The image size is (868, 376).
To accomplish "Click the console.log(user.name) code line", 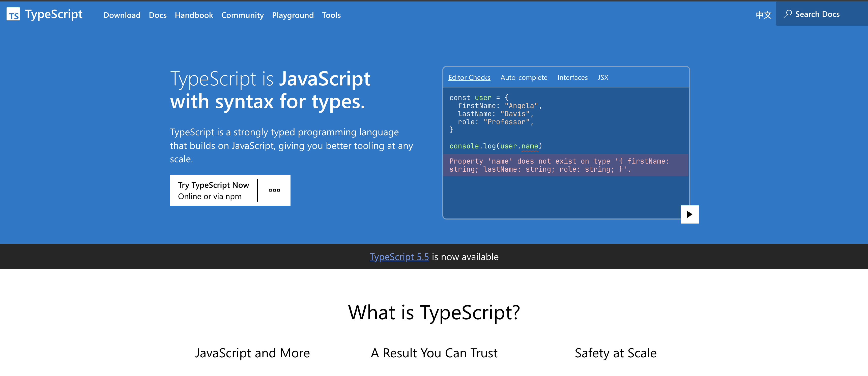I will tap(495, 146).
